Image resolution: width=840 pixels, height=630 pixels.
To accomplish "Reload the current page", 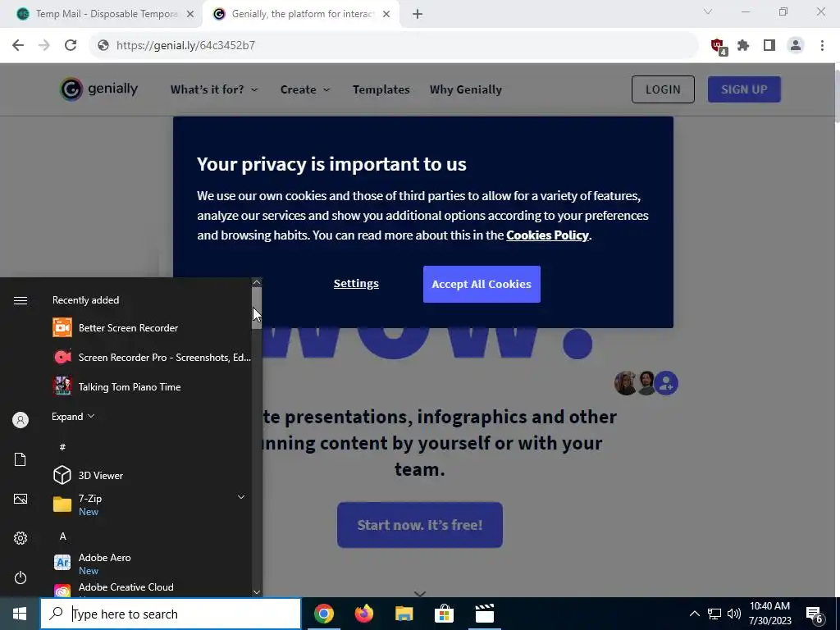I will 71,46.
